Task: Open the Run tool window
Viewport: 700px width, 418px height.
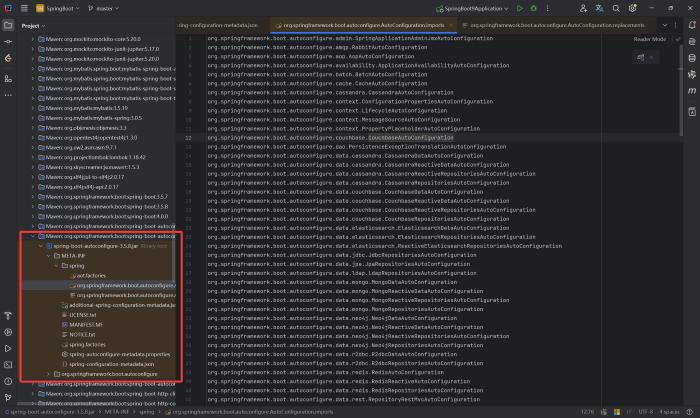Action: (8, 349)
